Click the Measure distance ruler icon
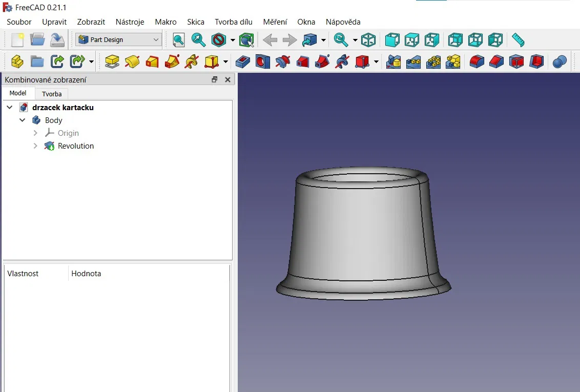Screen dimensions: 580x392 518,40
